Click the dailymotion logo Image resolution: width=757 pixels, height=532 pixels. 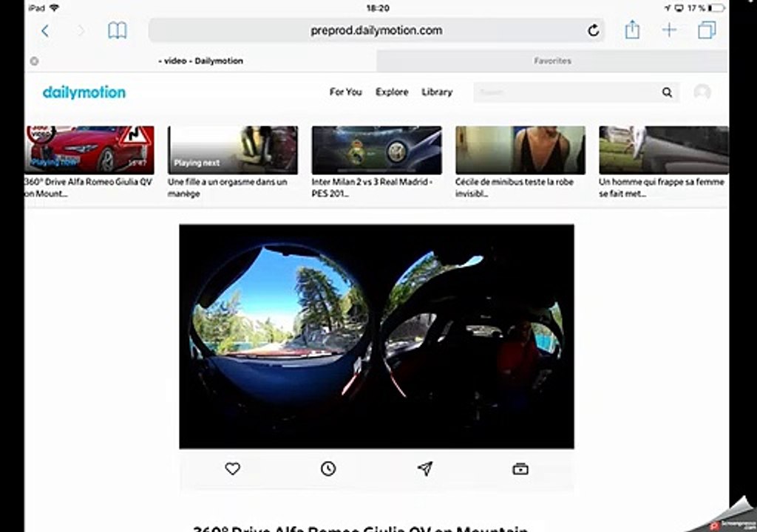pyautogui.click(x=84, y=92)
